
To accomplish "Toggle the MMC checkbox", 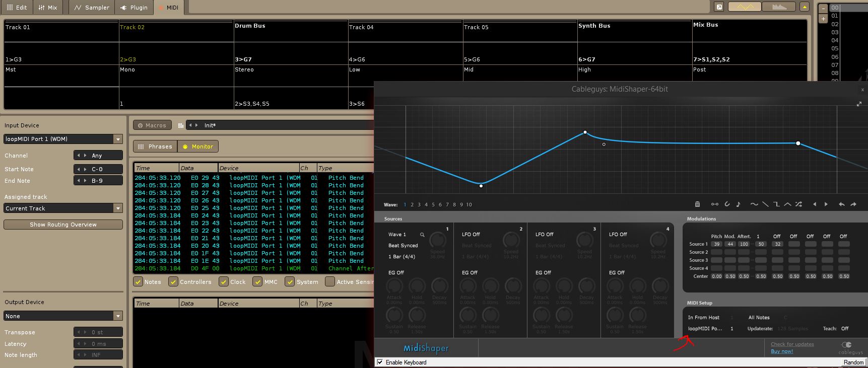I will 258,282.
